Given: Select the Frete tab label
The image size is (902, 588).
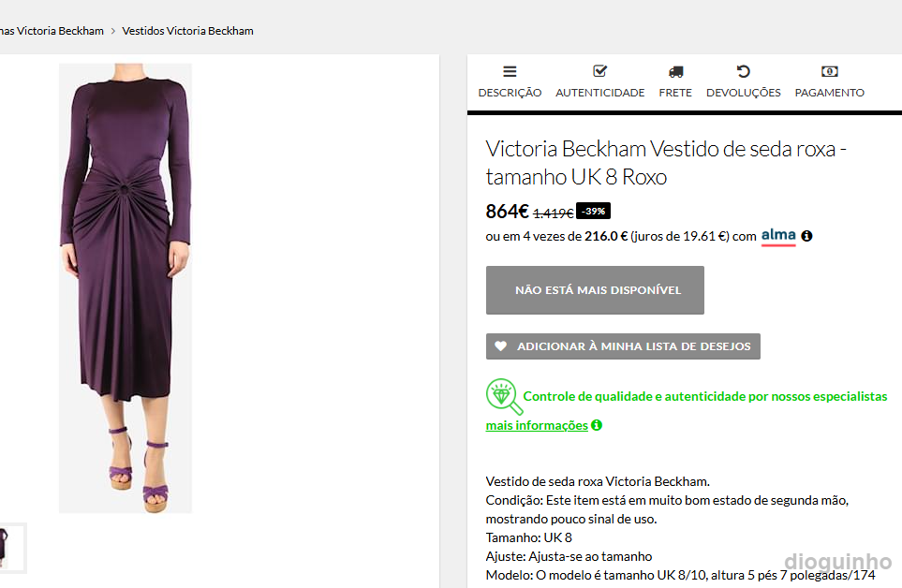Looking at the screenshot, I should point(675,93).
